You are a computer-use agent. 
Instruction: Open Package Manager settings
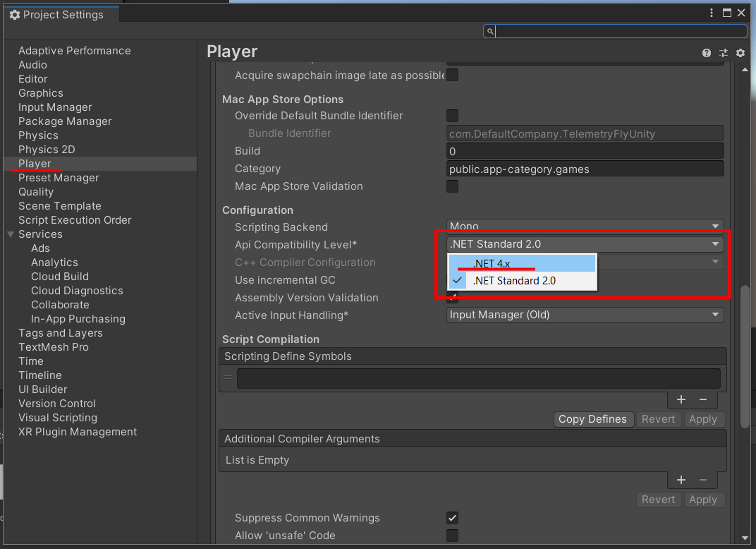click(65, 121)
